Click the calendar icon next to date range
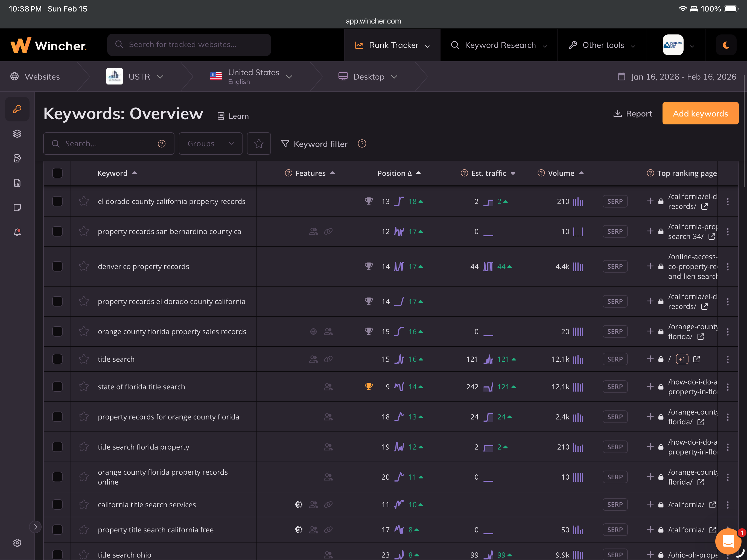747x560 pixels. [621, 77]
